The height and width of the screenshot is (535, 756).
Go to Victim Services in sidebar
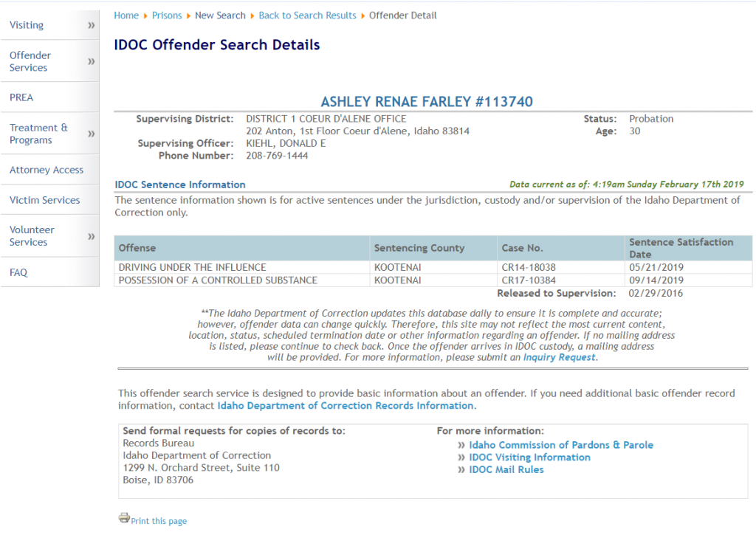(44, 200)
